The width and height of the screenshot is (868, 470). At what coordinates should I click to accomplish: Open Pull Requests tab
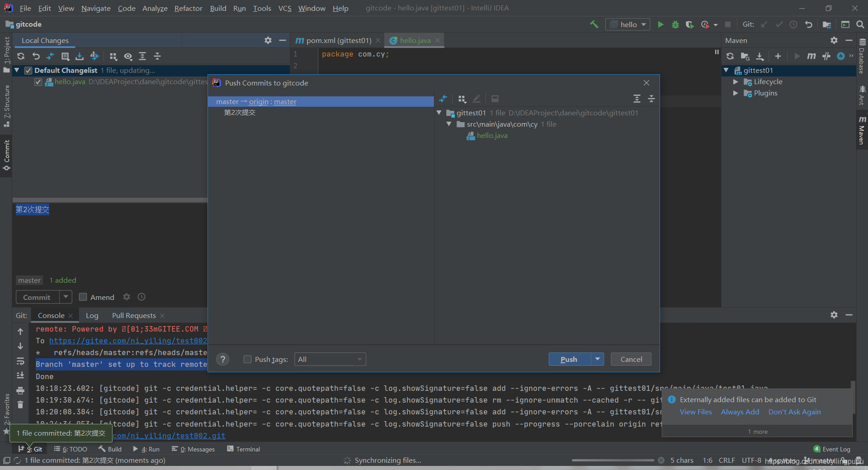[x=134, y=315]
